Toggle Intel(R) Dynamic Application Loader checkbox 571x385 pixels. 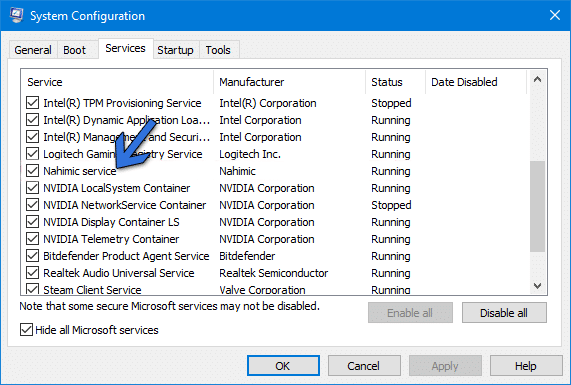(x=32, y=120)
